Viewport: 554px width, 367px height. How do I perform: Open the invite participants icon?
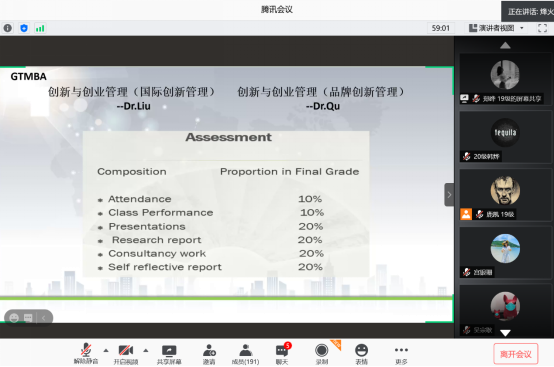pos(209,354)
